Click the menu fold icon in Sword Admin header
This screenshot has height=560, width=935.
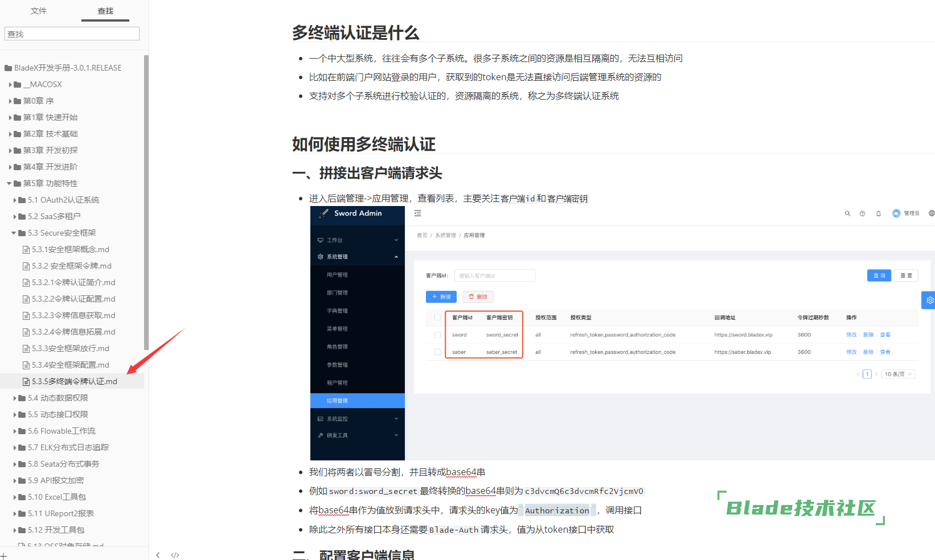pos(417,213)
